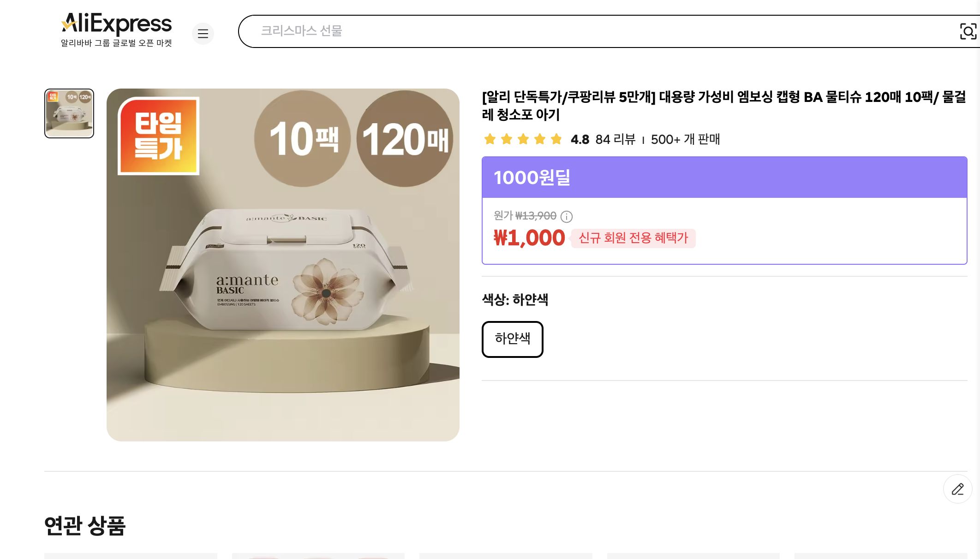This screenshot has height=559, width=980.
Task: Click the 신규 회원 전용 혜택가 badge
Action: tap(633, 238)
